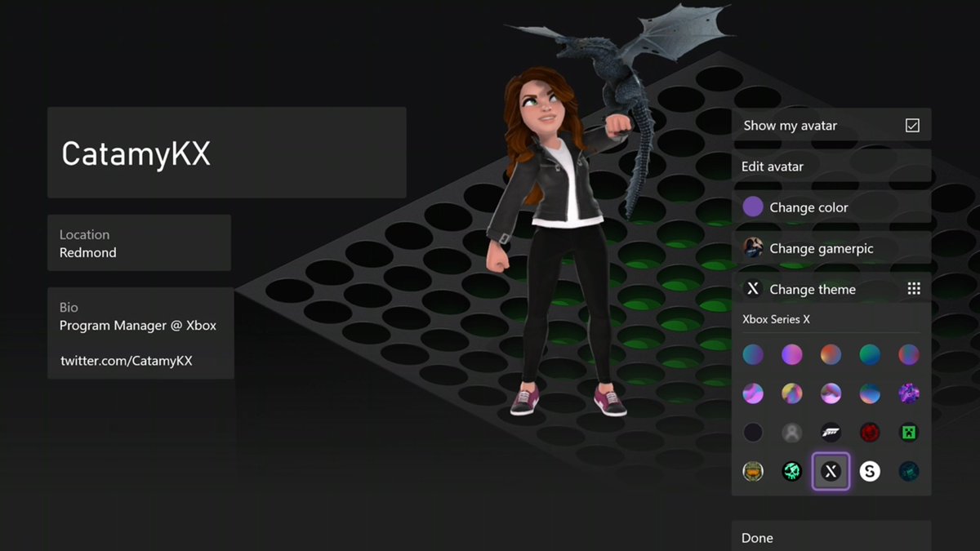Select the purple mountain wave theme

click(831, 393)
